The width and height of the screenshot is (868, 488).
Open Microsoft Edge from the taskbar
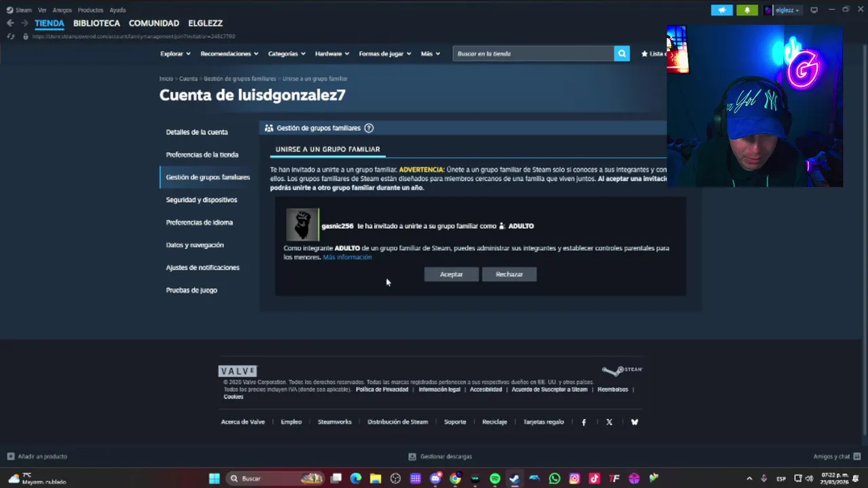click(x=355, y=479)
